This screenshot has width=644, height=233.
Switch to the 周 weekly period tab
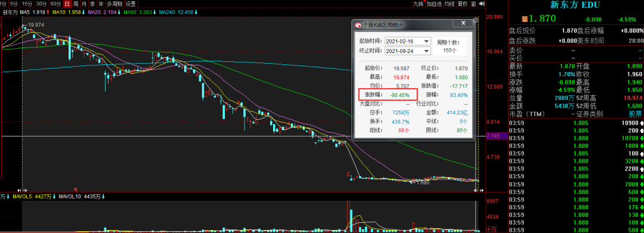[x=76, y=4]
